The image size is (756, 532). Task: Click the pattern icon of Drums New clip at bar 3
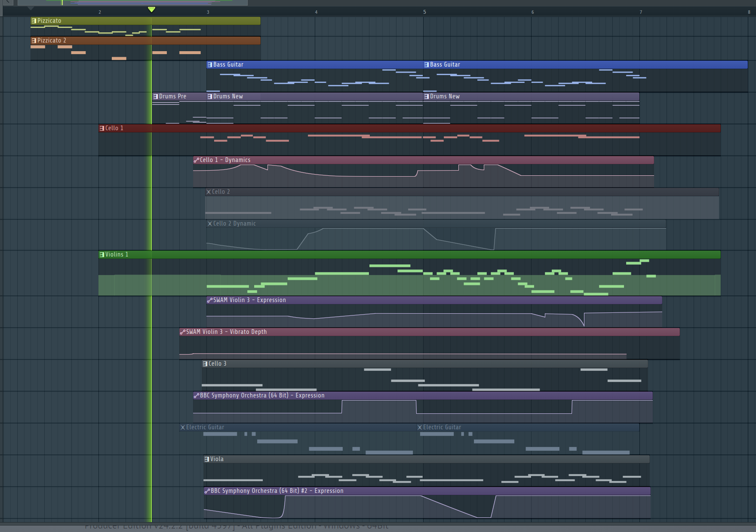(x=210, y=96)
